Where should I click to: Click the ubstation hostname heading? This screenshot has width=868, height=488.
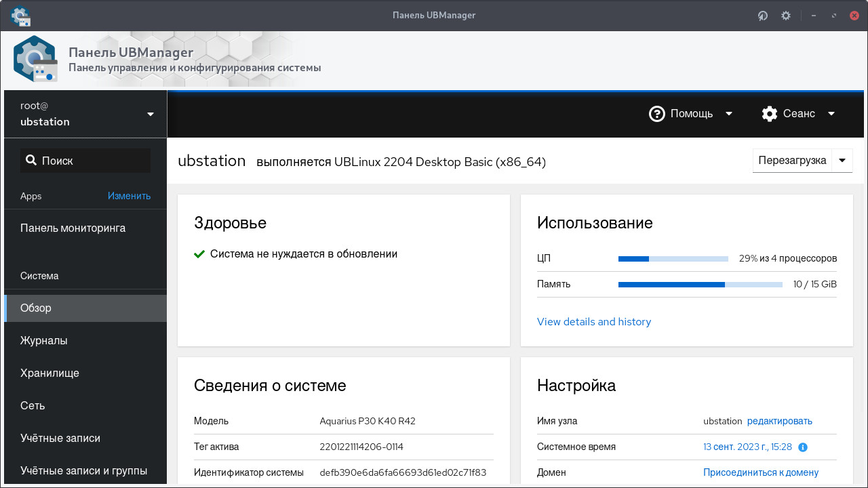[x=212, y=161]
